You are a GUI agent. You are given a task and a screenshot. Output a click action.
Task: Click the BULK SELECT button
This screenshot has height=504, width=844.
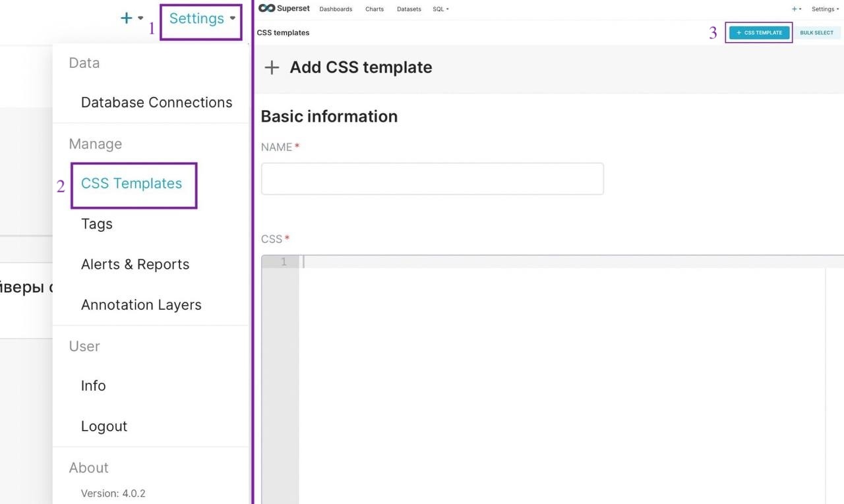pyautogui.click(x=816, y=32)
